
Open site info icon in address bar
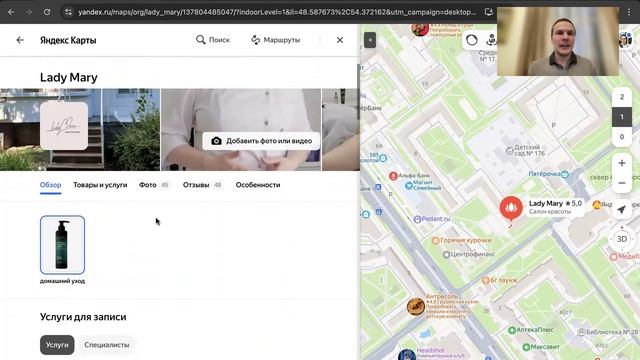[x=69, y=12]
